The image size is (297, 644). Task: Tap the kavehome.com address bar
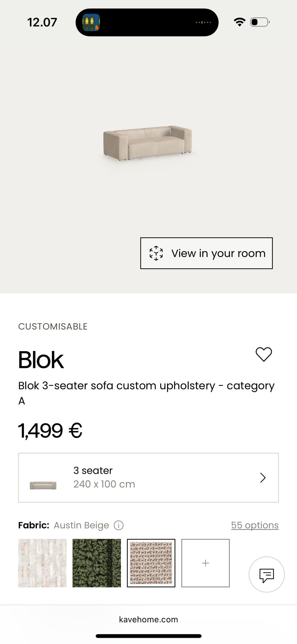click(x=148, y=620)
